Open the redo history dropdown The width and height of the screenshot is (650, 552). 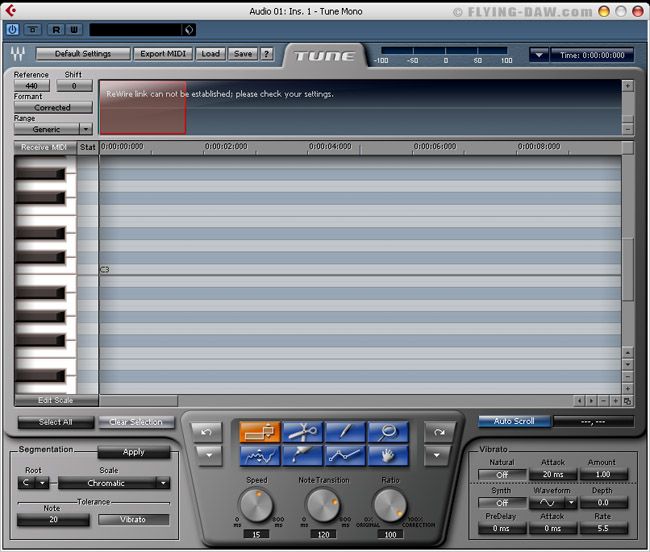[437, 455]
